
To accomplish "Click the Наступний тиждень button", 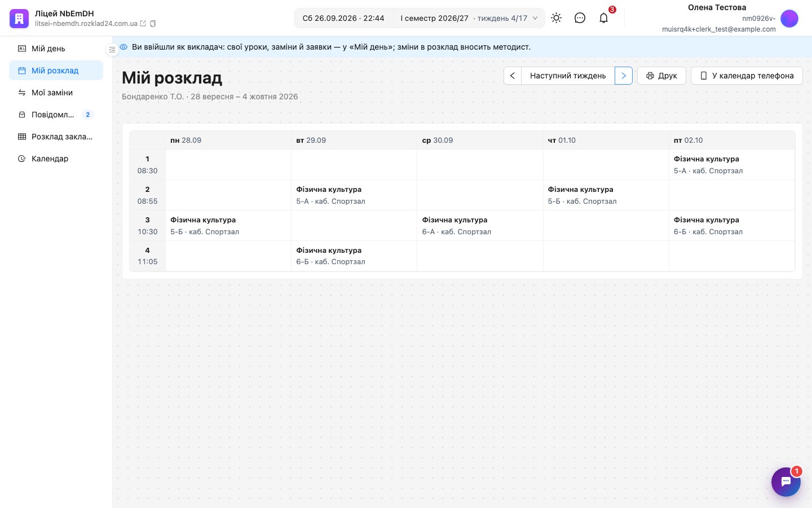I will 568,76.
